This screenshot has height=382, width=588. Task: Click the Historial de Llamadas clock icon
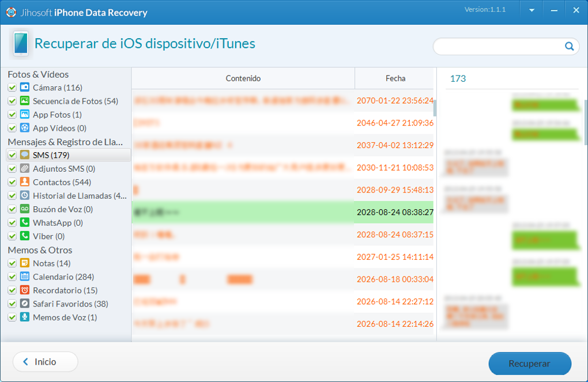point(25,195)
